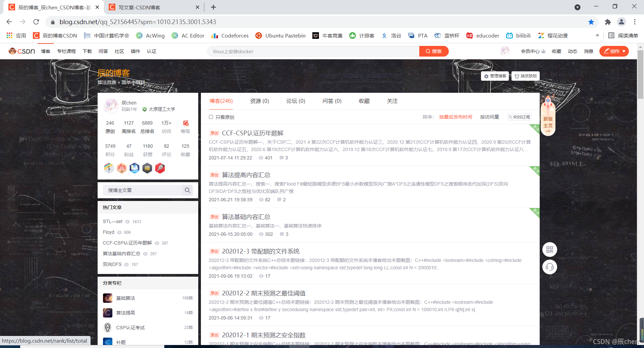
Task: Open 基础算法 category icon
Action: click(108, 298)
